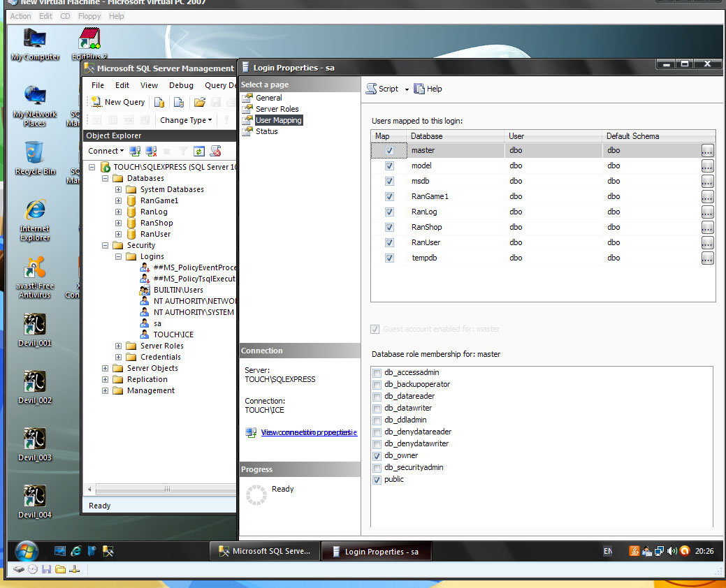Click Virtual PC floppy disk status icon
The width and height of the screenshot is (726, 588).
pos(46,569)
